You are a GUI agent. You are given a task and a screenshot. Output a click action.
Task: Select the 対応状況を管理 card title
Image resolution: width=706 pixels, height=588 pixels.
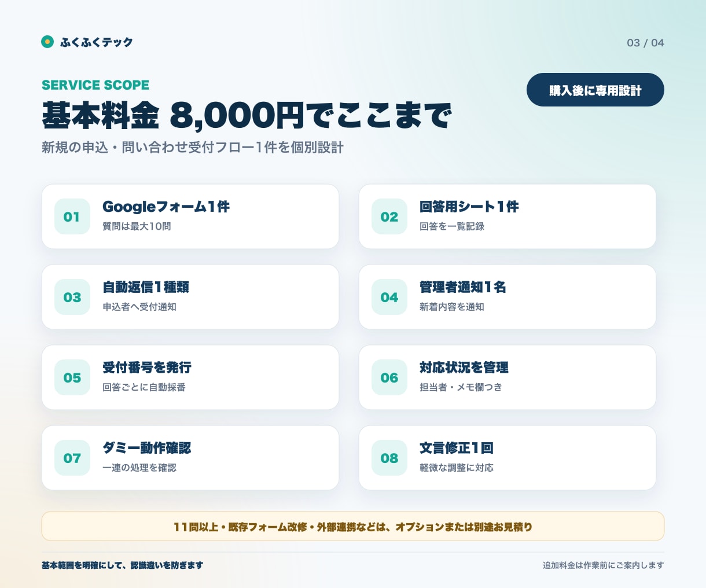coord(464,367)
